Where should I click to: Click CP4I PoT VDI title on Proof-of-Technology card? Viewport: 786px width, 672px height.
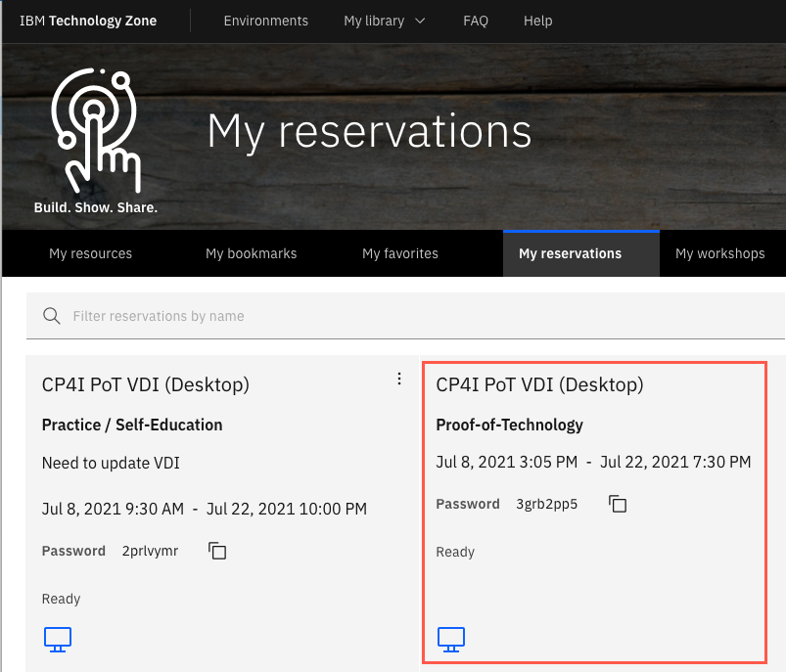539,384
